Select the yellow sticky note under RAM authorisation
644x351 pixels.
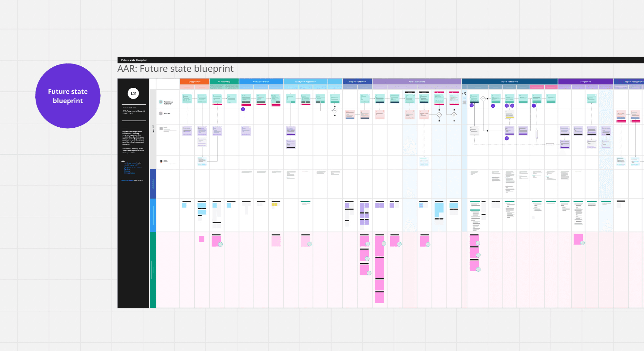point(275,205)
